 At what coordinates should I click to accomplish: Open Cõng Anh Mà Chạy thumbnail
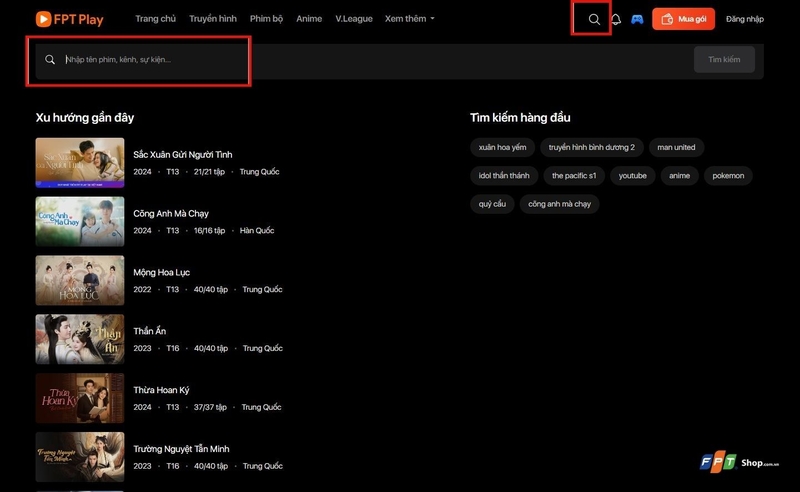click(80, 222)
